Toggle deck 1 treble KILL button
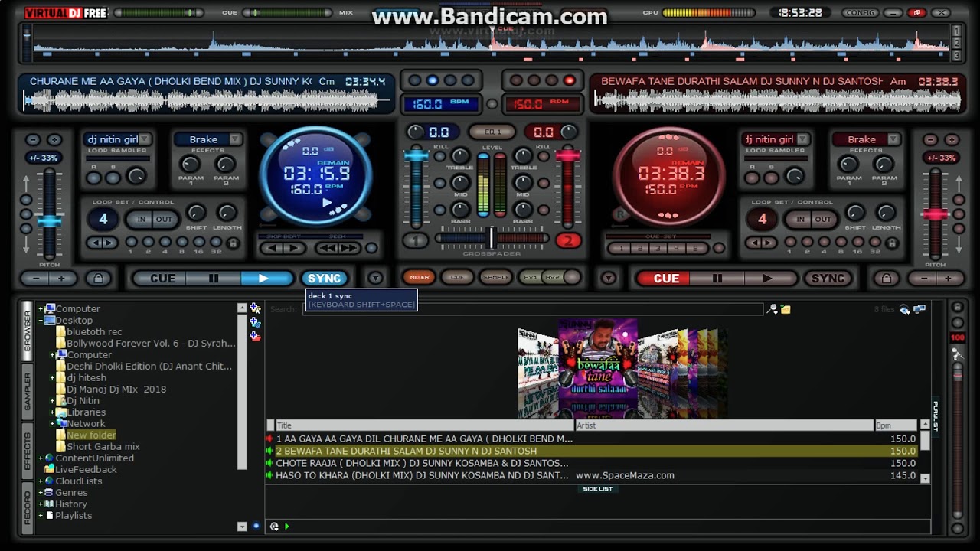Image resolution: width=980 pixels, height=551 pixels. [440, 156]
